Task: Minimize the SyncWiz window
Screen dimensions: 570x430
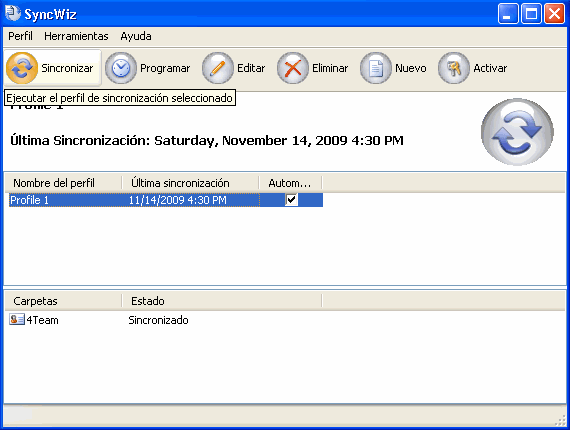Action: tap(508, 14)
